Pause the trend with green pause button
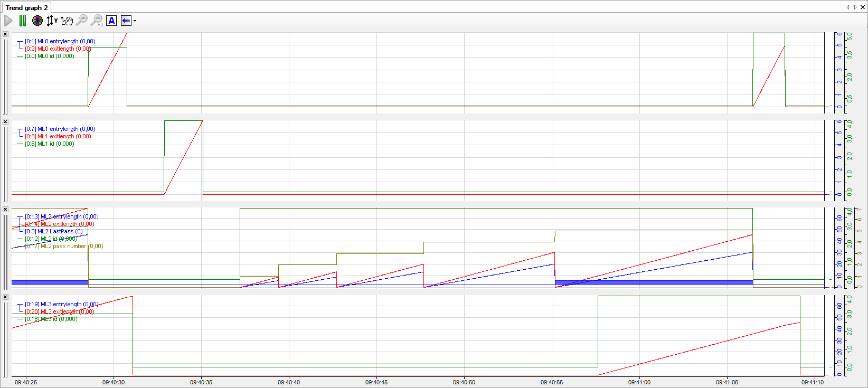868x388 pixels. [22, 21]
